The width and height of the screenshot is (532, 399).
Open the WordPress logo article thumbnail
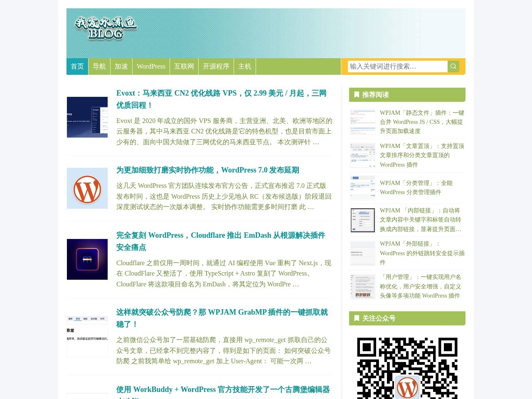[x=87, y=188]
